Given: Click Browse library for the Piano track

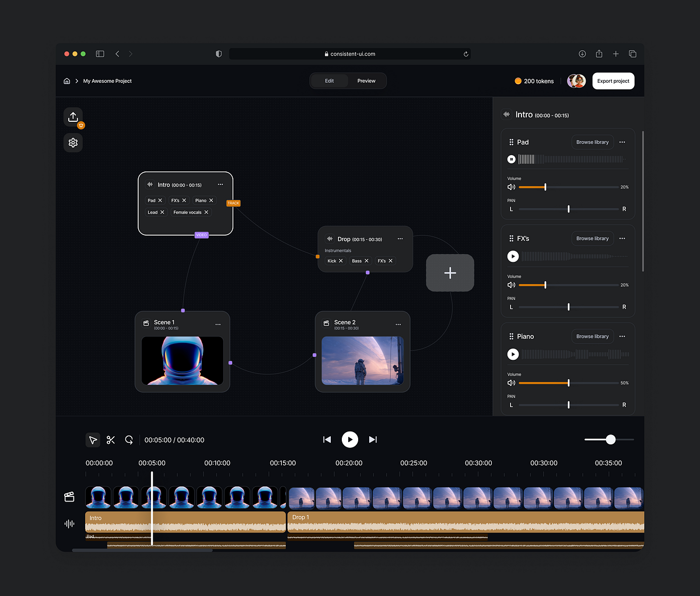Looking at the screenshot, I should (592, 336).
